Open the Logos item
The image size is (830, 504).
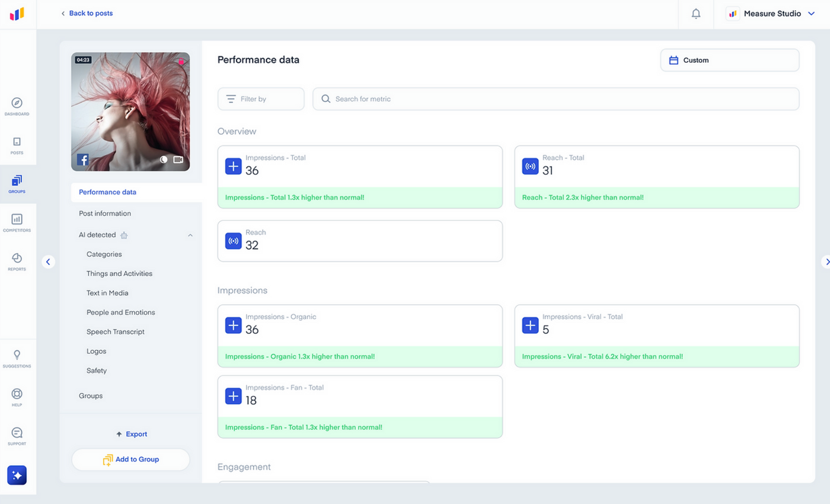coord(97,352)
